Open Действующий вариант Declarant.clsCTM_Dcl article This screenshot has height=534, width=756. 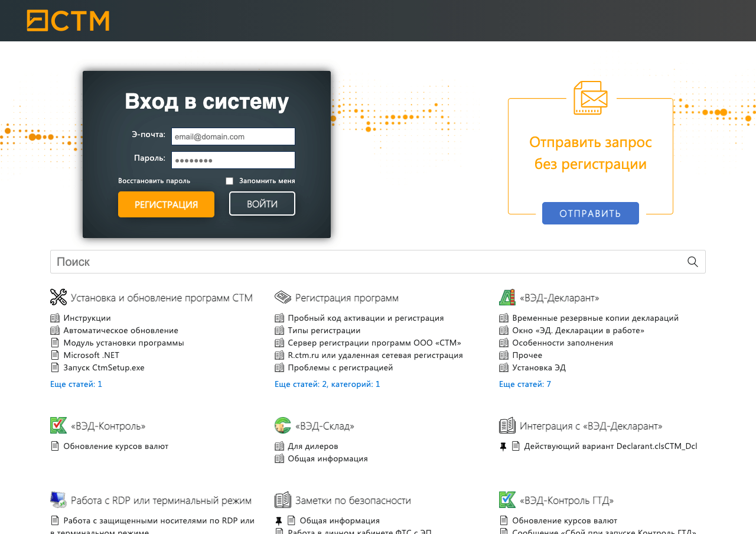click(x=611, y=446)
